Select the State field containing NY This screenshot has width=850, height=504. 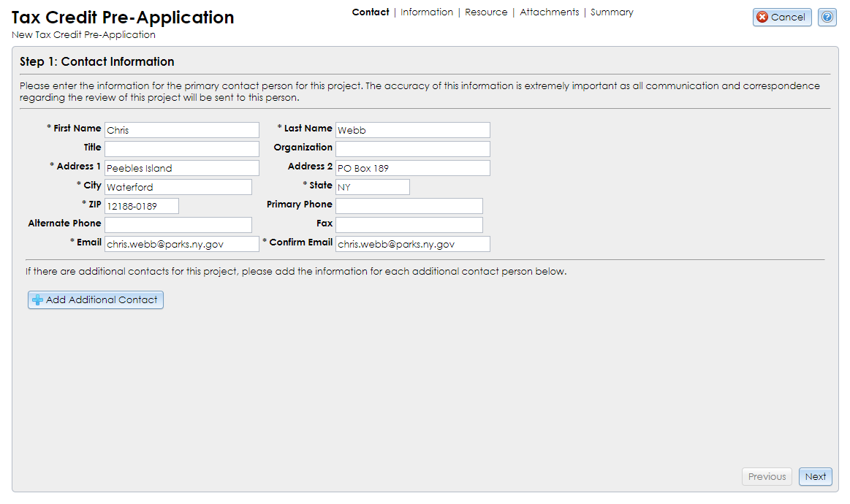[x=372, y=186]
